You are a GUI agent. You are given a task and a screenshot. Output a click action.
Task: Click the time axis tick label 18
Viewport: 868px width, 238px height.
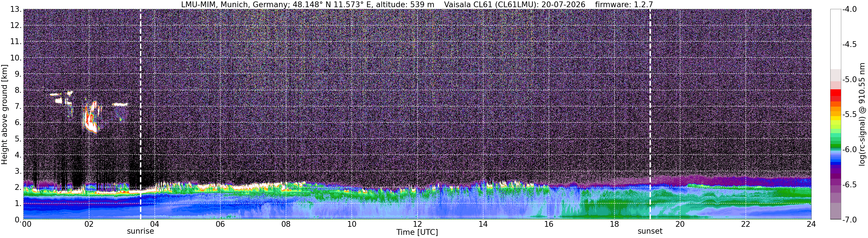(615, 224)
